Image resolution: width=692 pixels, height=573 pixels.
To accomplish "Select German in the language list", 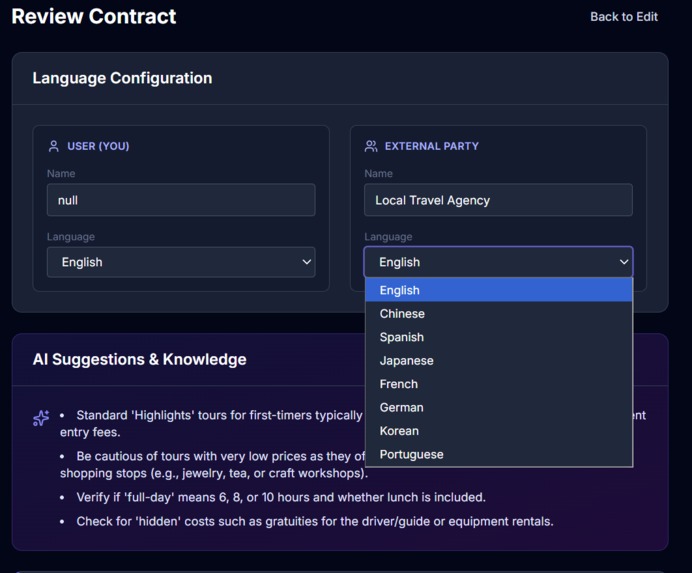I will point(499,407).
